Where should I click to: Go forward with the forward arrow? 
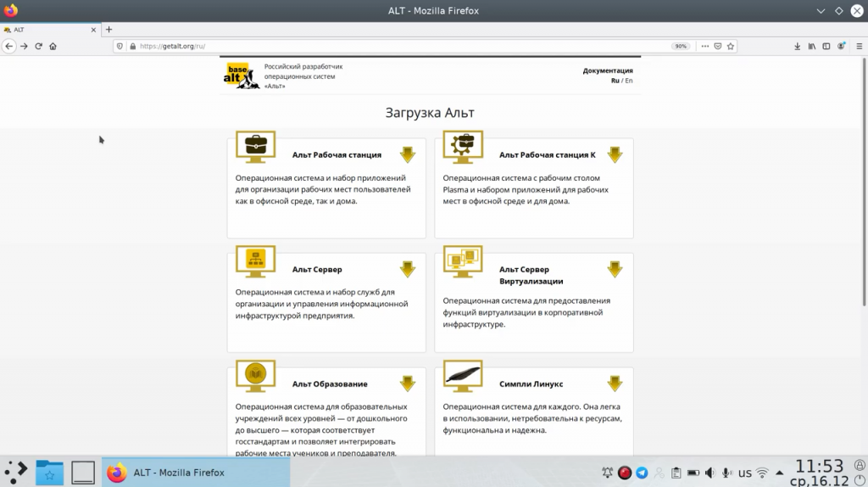(x=24, y=46)
